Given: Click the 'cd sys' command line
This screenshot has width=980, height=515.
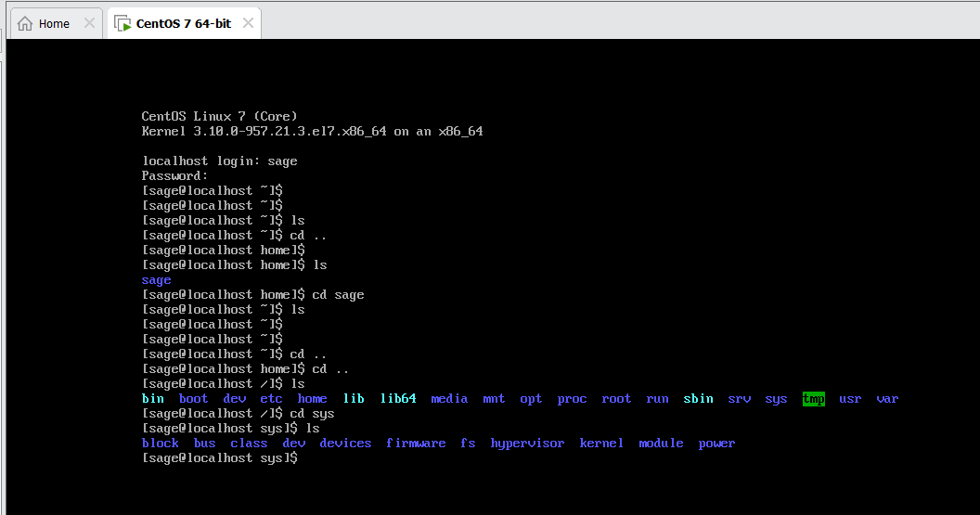Looking at the screenshot, I should click(x=239, y=414).
